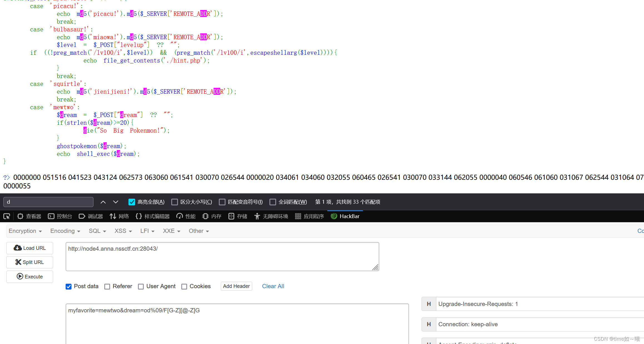644x344 pixels.
Task: Open the Style Editor (样式编辑器) panel
Action: [x=153, y=216]
